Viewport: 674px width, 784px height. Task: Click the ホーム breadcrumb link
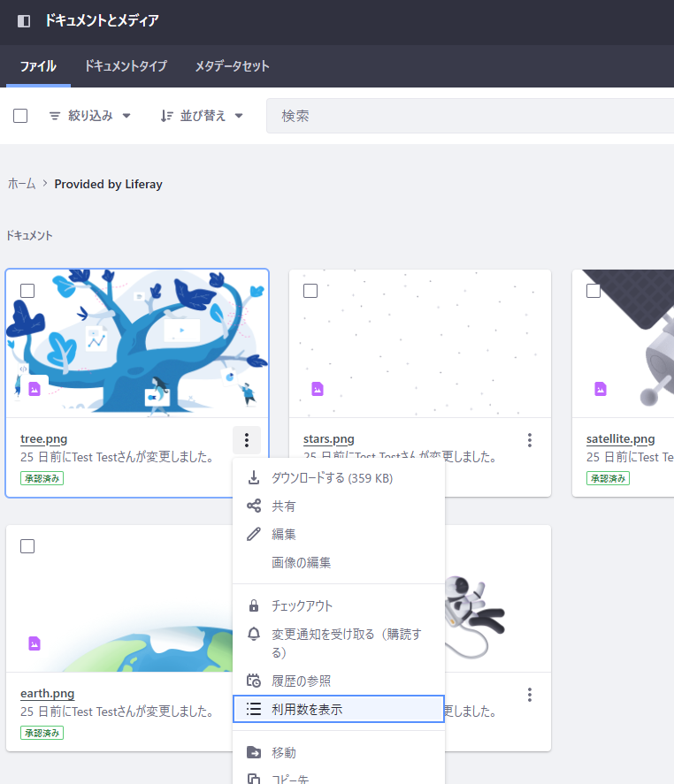click(22, 184)
